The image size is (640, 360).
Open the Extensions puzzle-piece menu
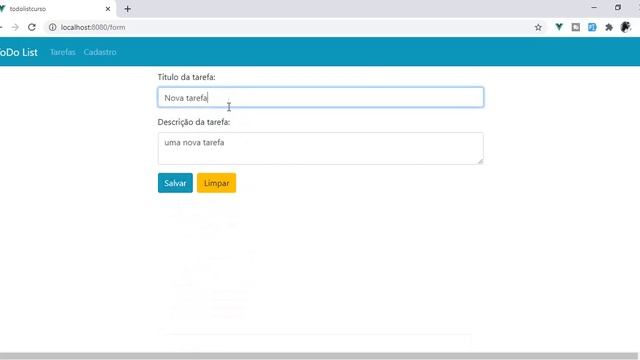coord(609,27)
